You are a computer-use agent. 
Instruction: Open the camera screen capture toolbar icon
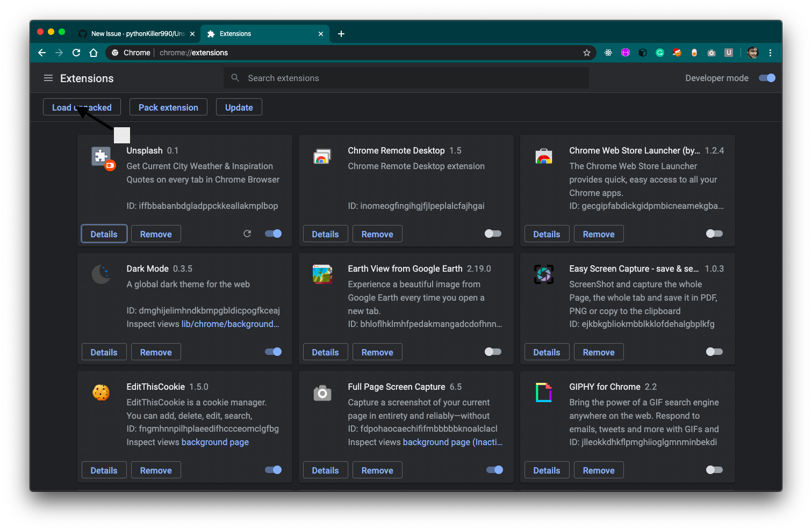pyautogui.click(x=712, y=53)
